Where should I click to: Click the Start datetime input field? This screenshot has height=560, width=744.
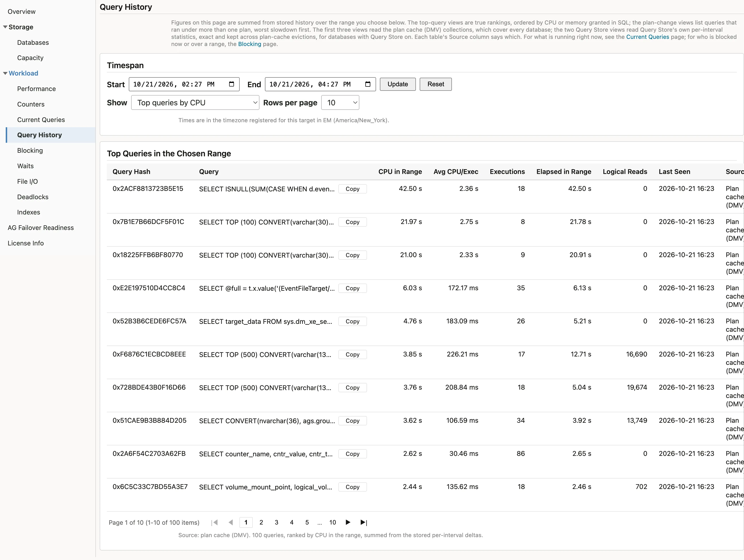(184, 84)
